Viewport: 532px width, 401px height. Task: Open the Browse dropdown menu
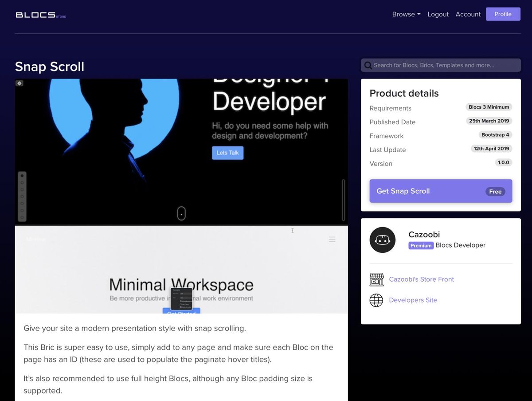[x=406, y=14]
